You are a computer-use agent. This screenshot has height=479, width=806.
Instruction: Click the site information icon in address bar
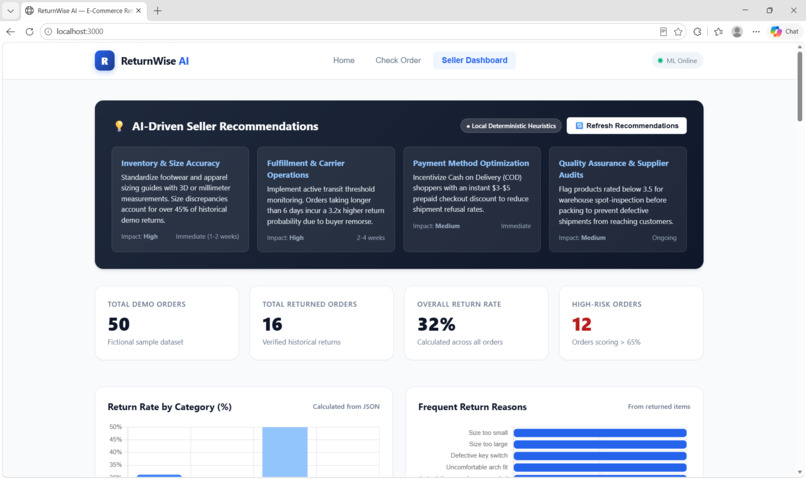pyautogui.click(x=48, y=31)
